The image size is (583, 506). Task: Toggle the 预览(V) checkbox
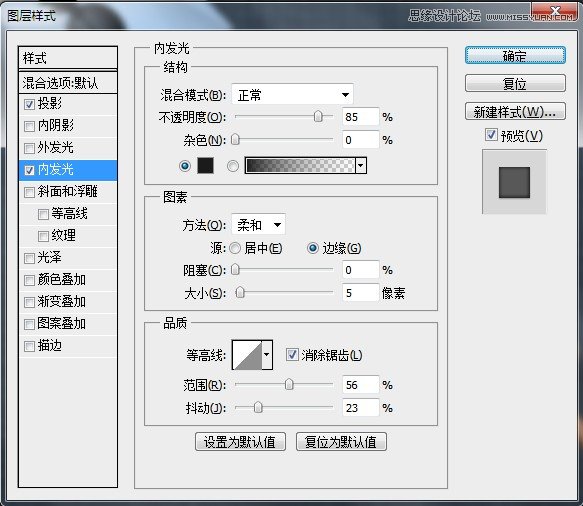(x=491, y=135)
